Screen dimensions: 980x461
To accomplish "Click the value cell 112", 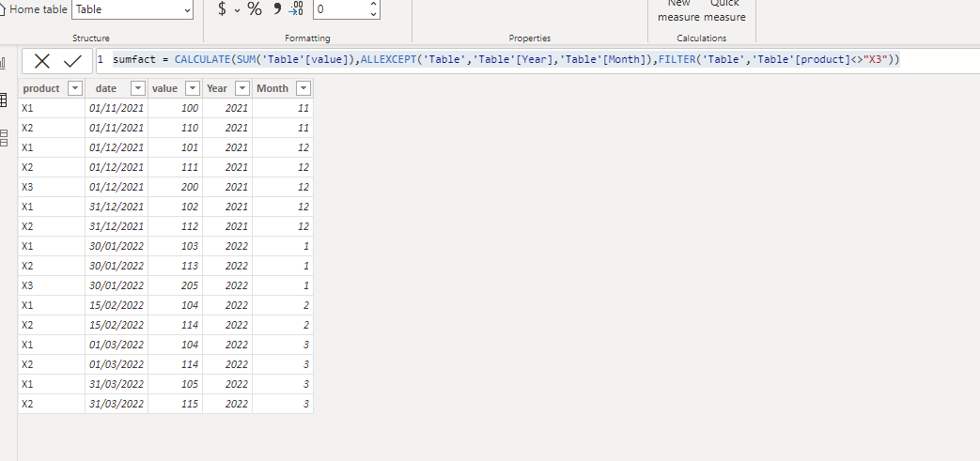I will pos(175,226).
